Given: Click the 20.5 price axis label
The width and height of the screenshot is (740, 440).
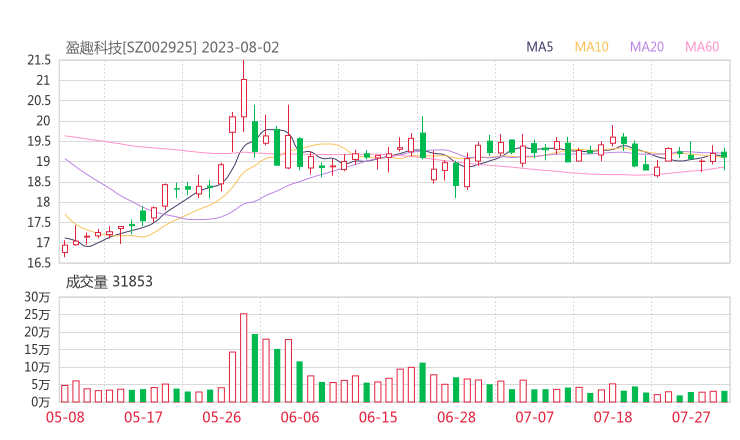Looking at the screenshot, I should [x=39, y=101].
